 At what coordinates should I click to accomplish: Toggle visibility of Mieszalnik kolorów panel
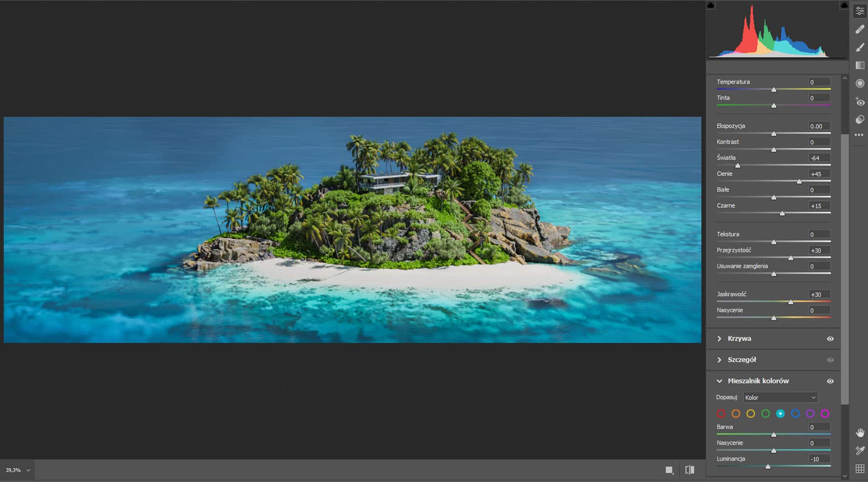(830, 381)
